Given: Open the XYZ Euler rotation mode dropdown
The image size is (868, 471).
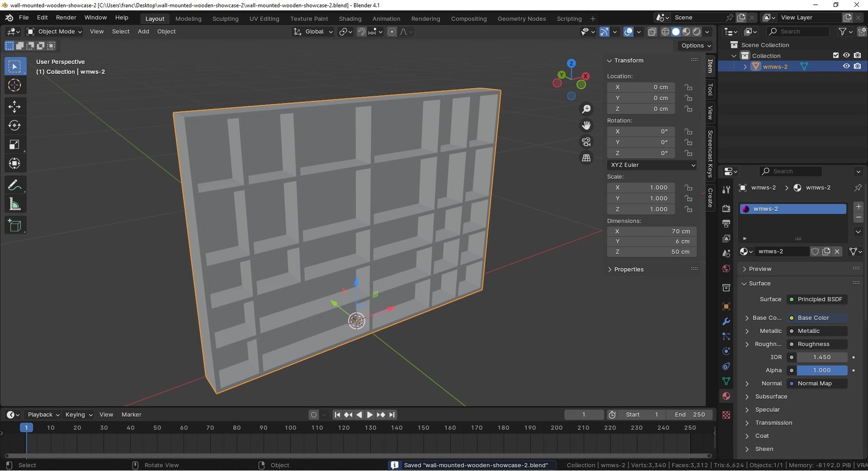Looking at the screenshot, I should click(x=652, y=165).
